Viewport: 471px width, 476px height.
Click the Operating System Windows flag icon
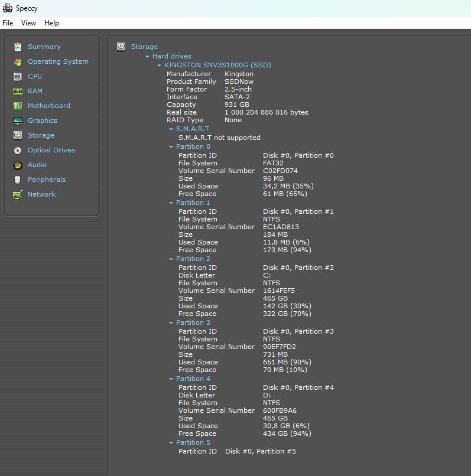[17, 61]
